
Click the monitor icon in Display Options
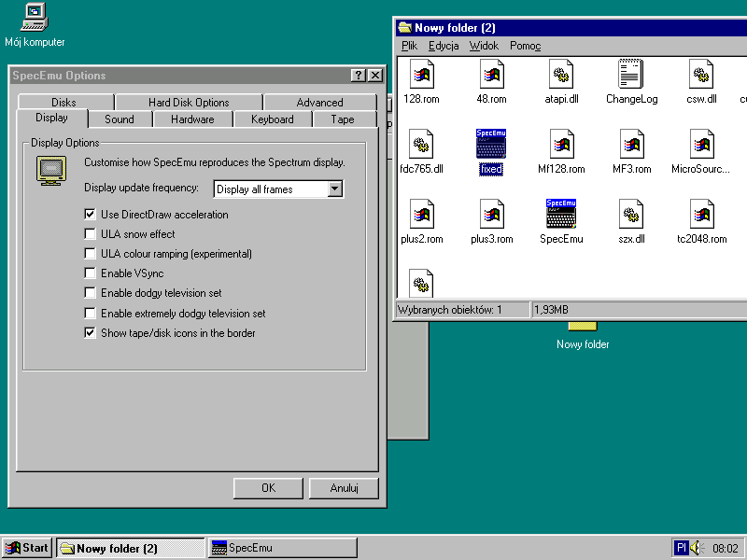(51, 171)
